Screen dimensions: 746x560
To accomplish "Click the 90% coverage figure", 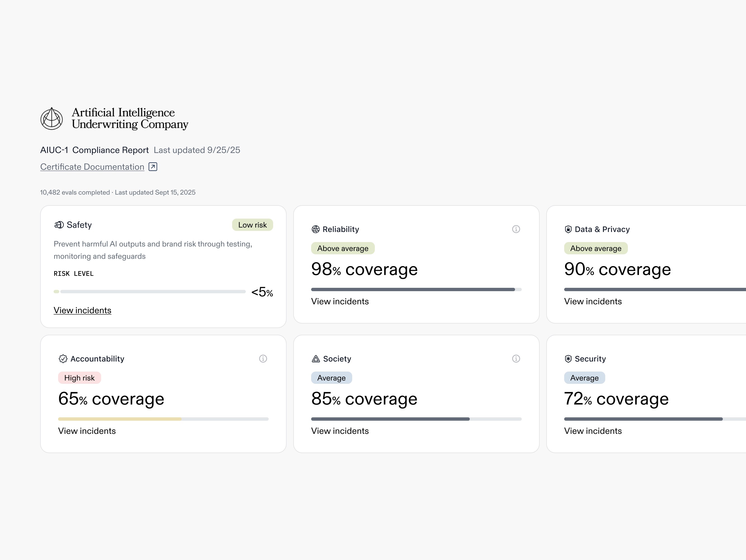I will click(617, 269).
